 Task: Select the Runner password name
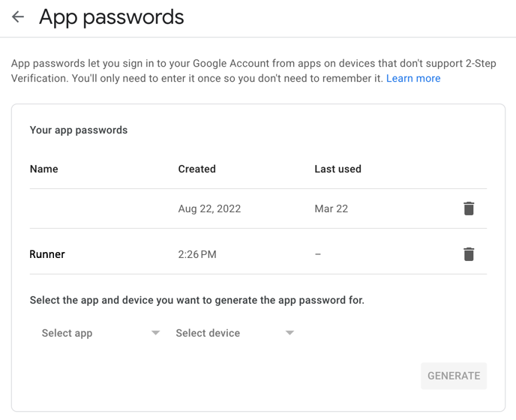coord(47,254)
